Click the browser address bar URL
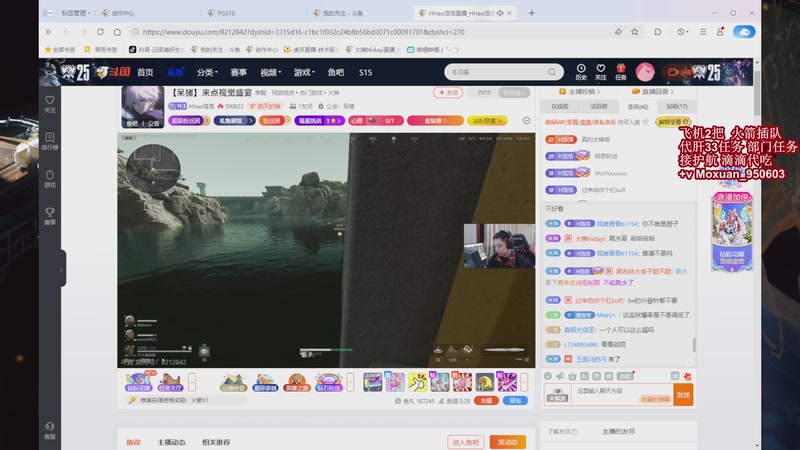Viewport: 800px width, 450px height. click(304, 32)
